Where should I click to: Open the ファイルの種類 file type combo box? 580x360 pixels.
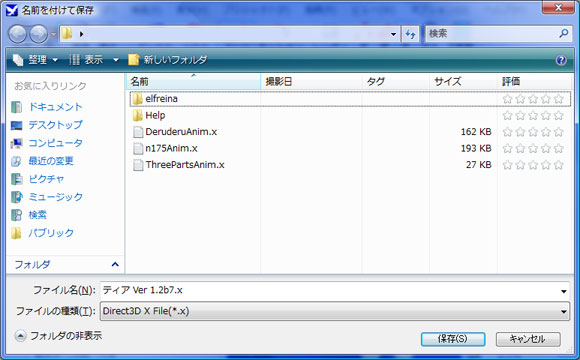pyautogui.click(x=335, y=311)
